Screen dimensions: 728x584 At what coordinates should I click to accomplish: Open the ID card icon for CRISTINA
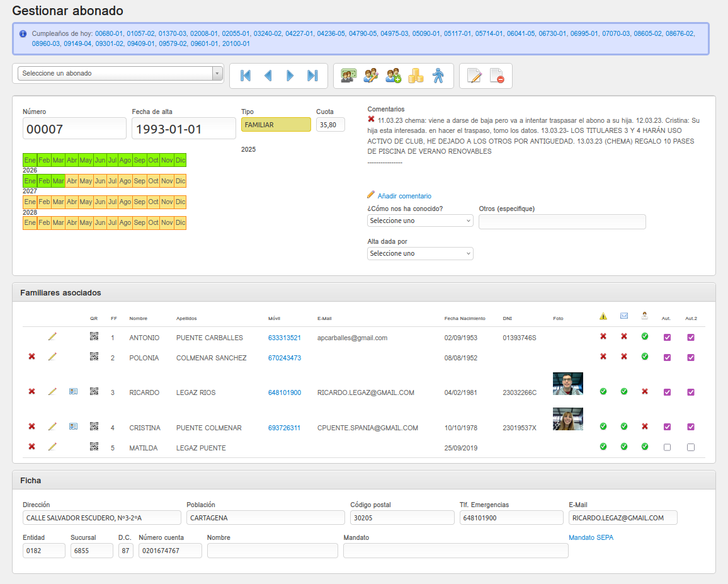coord(73,427)
